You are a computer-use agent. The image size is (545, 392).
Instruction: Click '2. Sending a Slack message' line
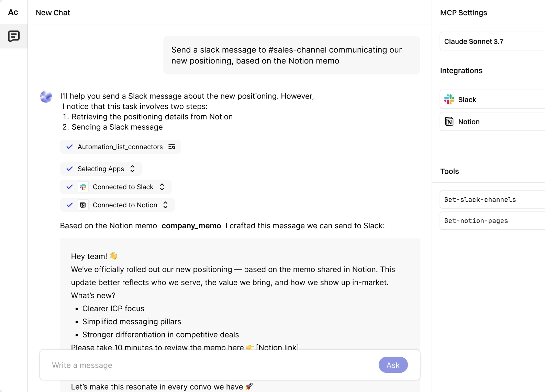(113, 127)
